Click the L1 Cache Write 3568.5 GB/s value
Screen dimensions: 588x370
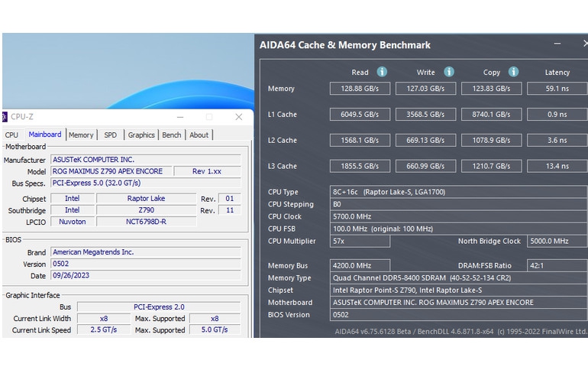[425, 115]
